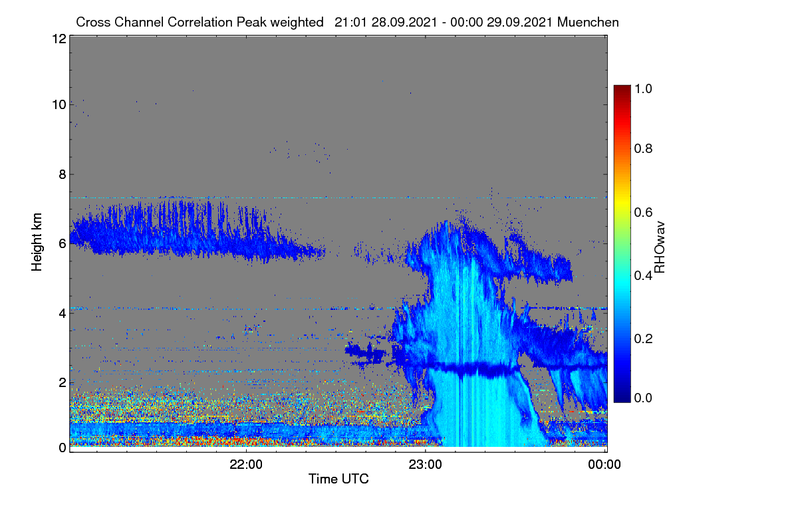Click the height tick label 12
The image size is (798, 532).
click(59, 39)
